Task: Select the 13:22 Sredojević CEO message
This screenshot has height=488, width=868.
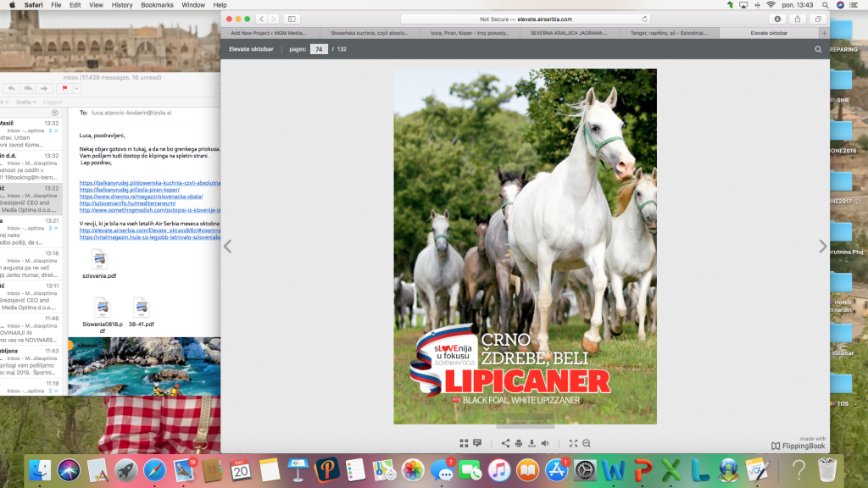Action: click(x=31, y=199)
